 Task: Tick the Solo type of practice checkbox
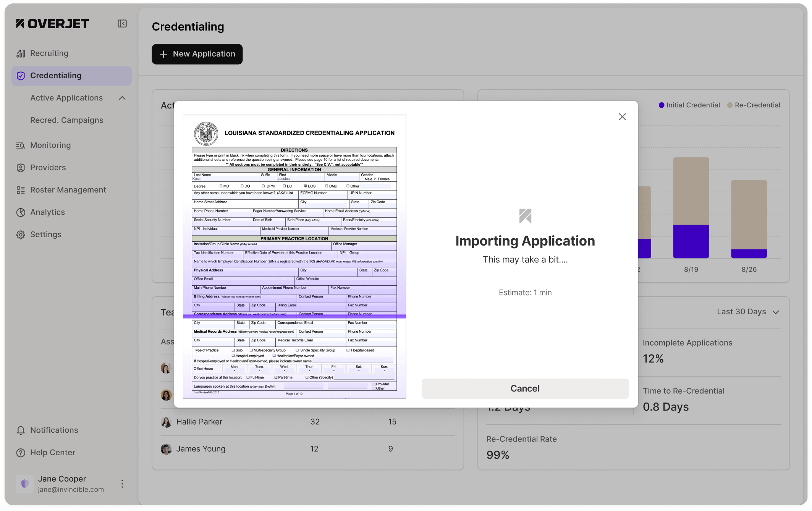[233, 350]
